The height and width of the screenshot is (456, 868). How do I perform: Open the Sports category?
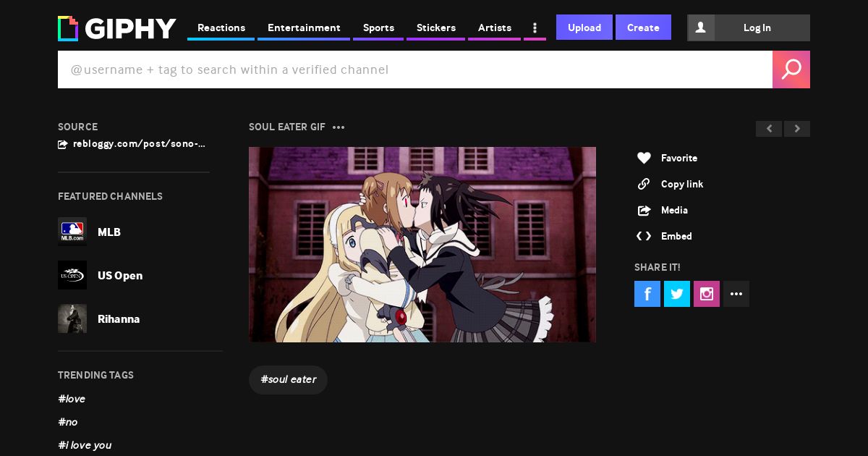tap(378, 28)
